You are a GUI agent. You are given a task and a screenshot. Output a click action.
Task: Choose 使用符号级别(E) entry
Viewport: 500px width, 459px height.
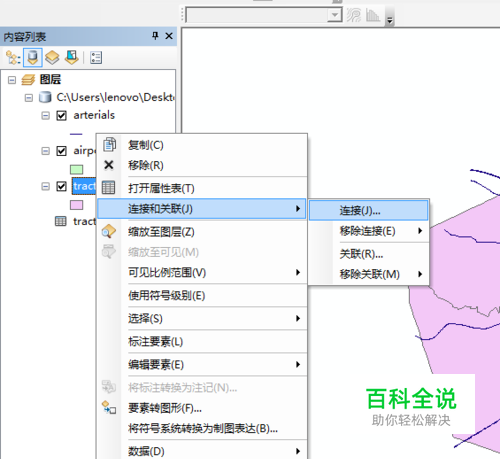[202, 295]
